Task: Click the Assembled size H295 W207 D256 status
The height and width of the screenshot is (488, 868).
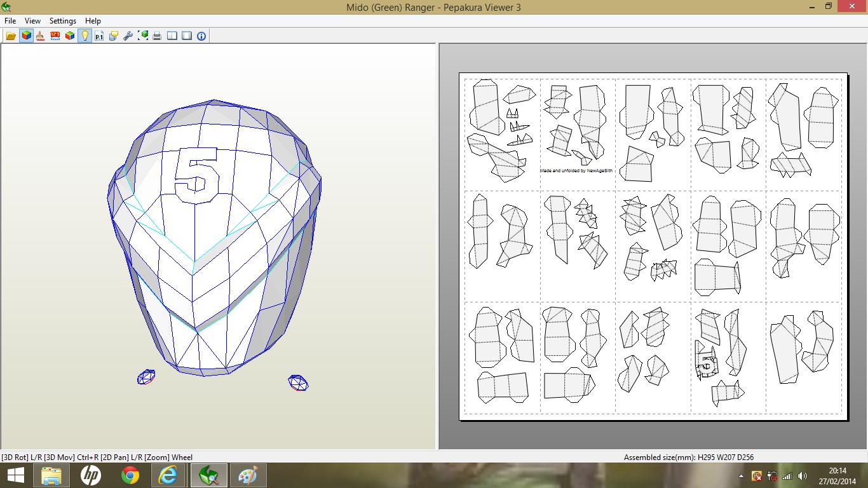Action: pos(689,457)
